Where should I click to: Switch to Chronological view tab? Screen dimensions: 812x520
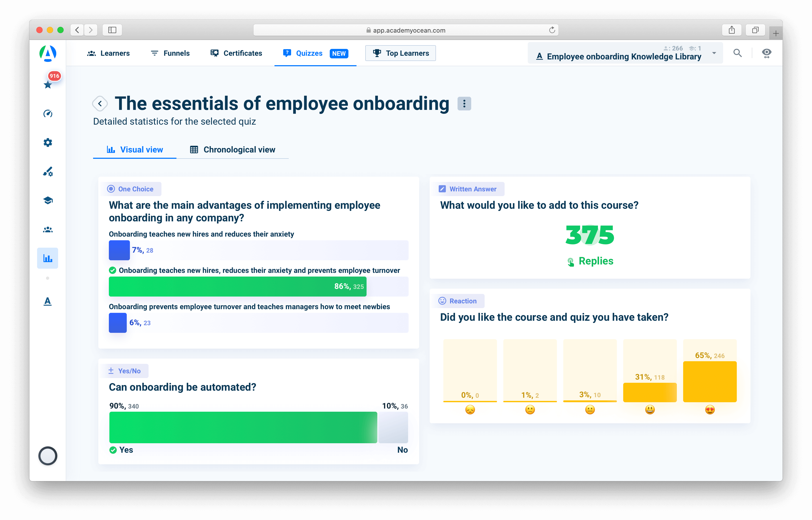pyautogui.click(x=232, y=150)
